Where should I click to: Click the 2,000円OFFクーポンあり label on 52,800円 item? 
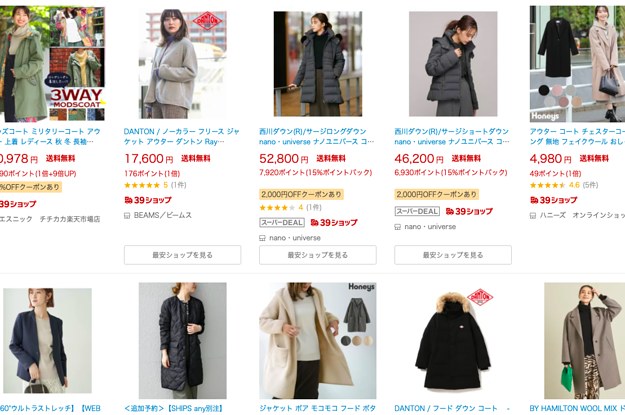coord(301,194)
